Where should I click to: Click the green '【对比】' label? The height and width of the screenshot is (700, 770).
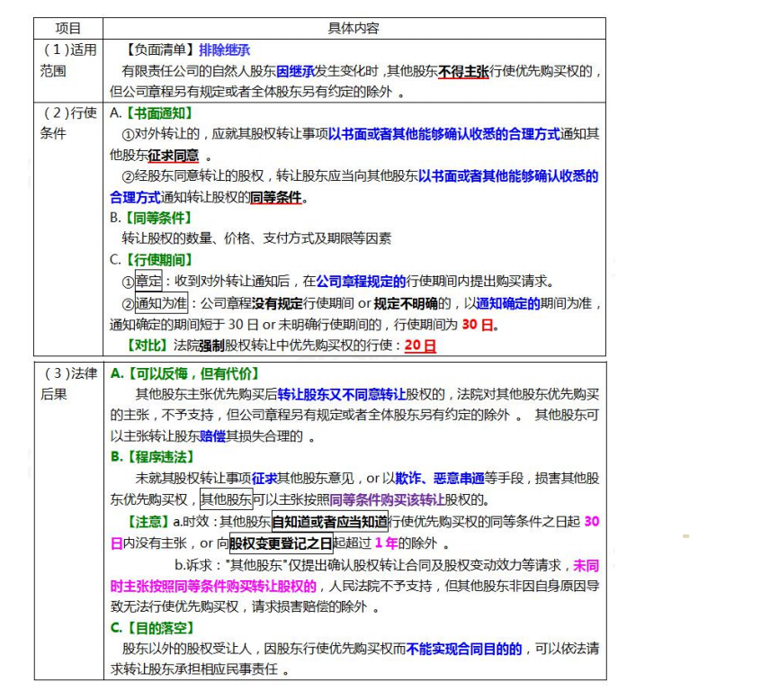(147, 346)
